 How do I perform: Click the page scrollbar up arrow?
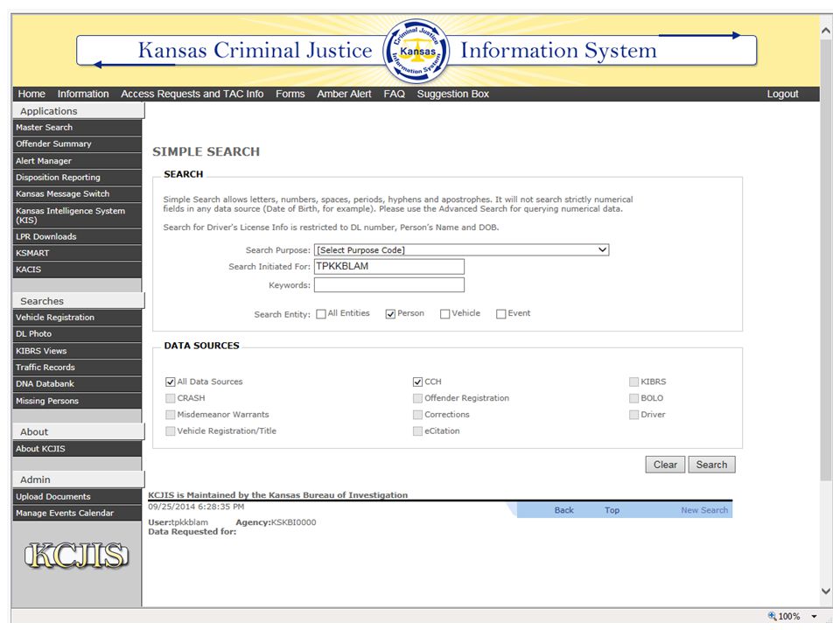(x=825, y=31)
